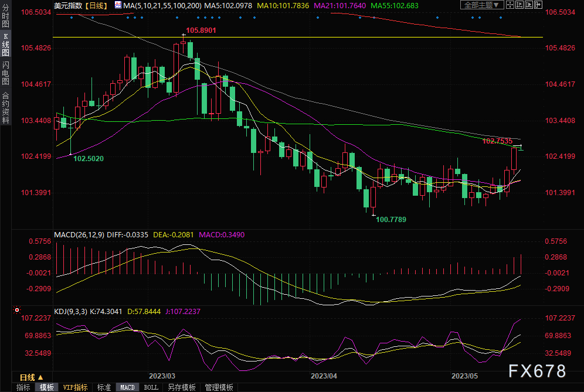
Task: Click the 2023/03 date axis label
Action: click(162, 376)
